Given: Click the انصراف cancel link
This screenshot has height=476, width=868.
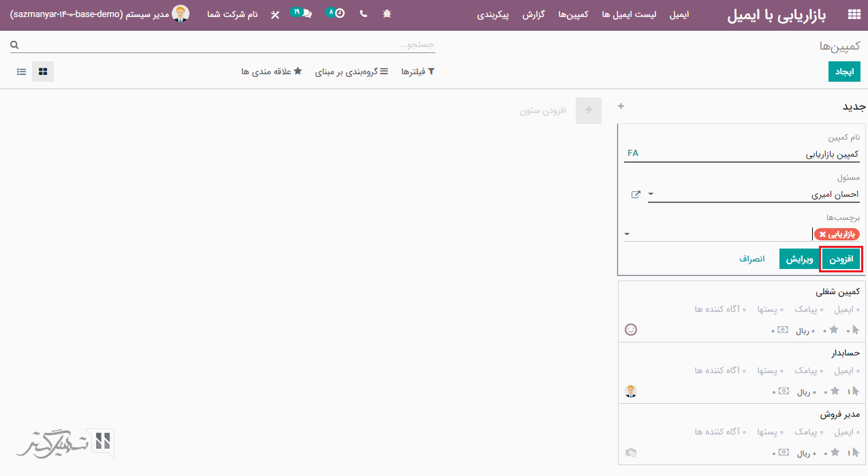Looking at the screenshot, I should click(752, 259).
